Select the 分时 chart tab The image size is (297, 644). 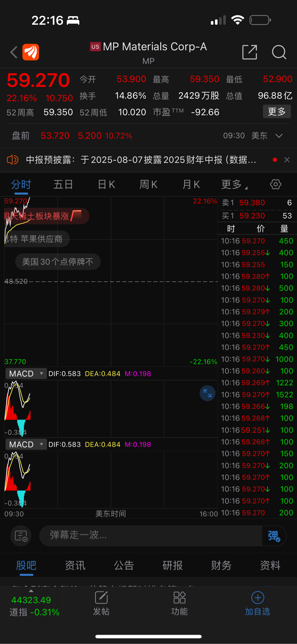coord(21,184)
